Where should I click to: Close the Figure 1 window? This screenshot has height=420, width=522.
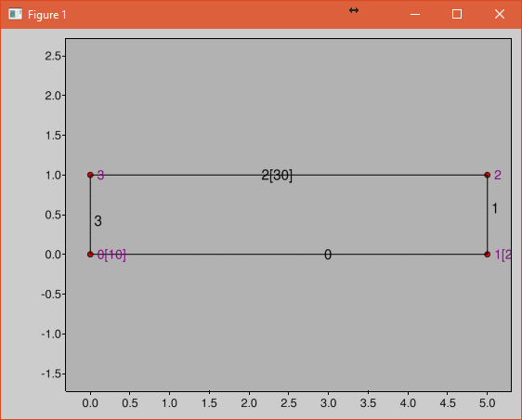click(500, 14)
